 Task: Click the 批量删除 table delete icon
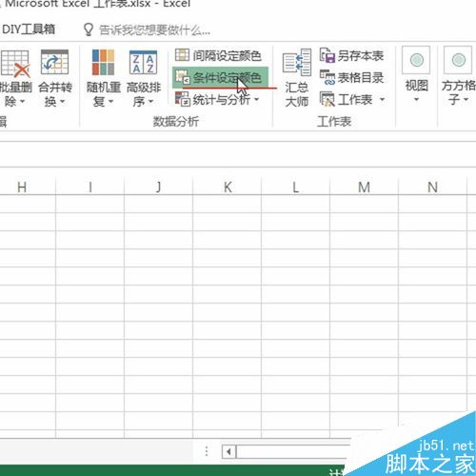point(15,64)
